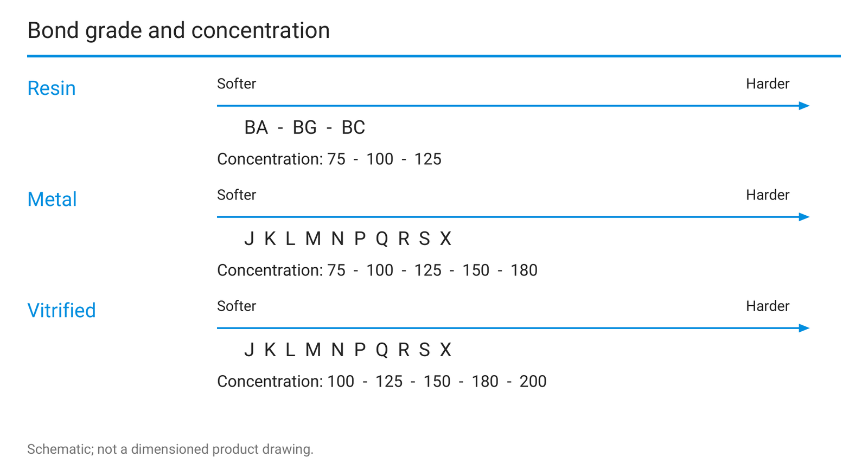
Task: Click the schematic disclaimer footnote text
Action: click(x=170, y=449)
